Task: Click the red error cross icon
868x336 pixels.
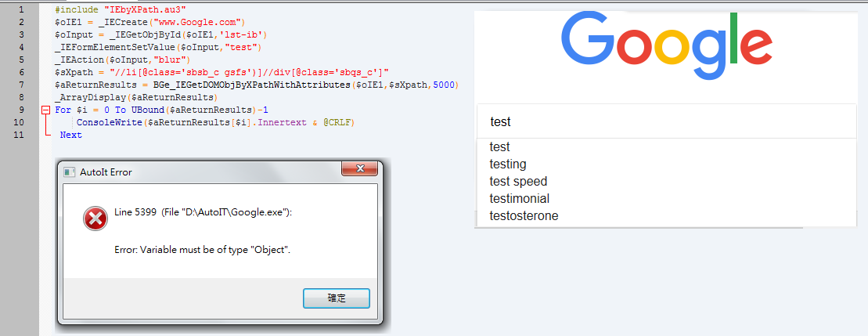Action: (x=95, y=219)
